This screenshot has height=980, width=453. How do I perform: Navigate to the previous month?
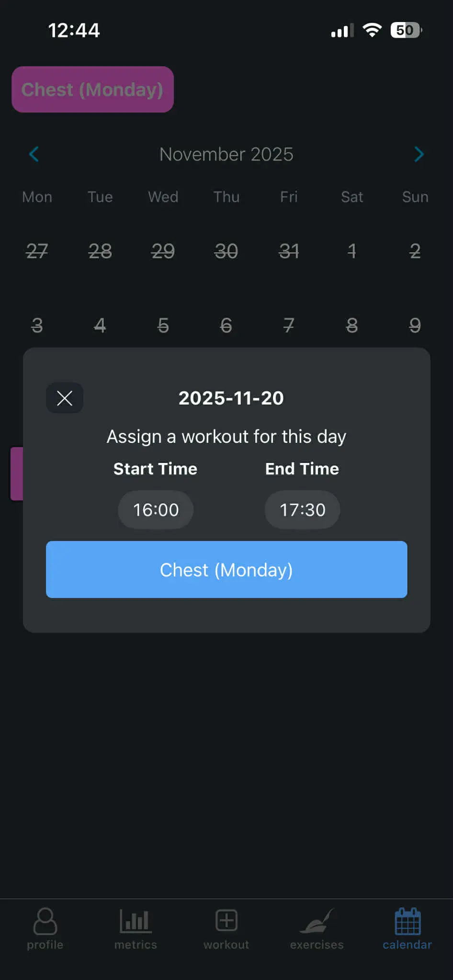(x=34, y=154)
